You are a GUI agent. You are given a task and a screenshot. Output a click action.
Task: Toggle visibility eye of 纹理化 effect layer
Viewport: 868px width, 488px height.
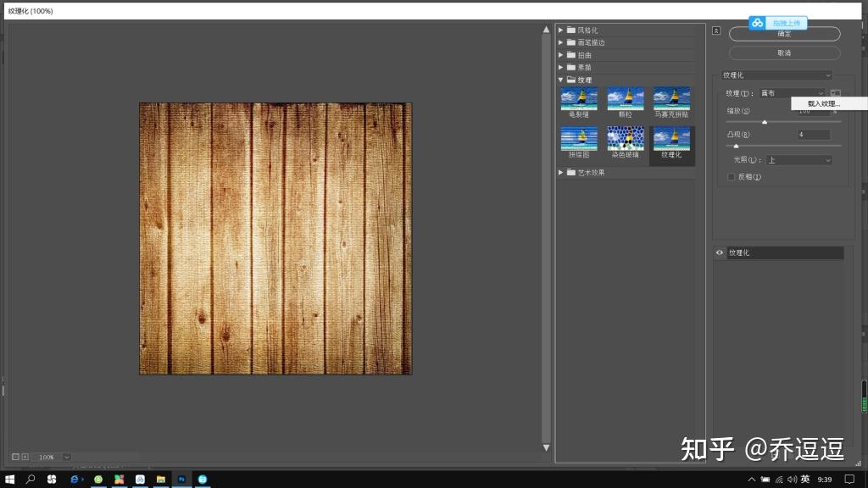coord(720,253)
